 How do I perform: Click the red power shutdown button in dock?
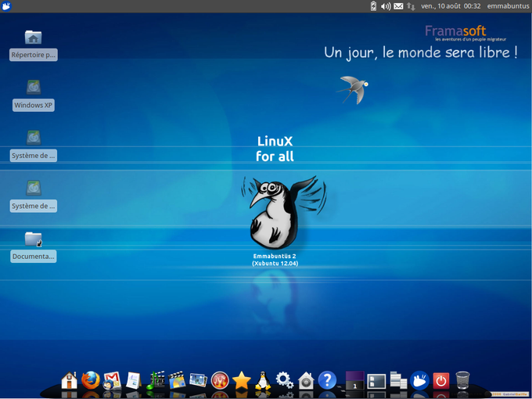click(441, 381)
